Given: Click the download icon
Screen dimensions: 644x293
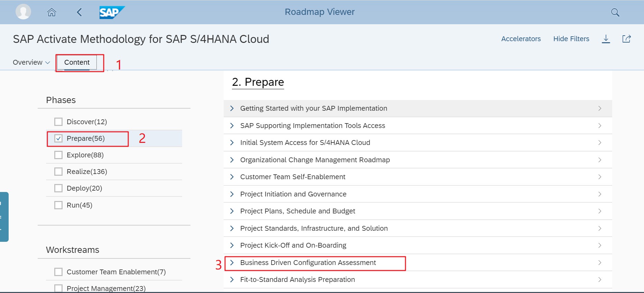Looking at the screenshot, I should (x=606, y=39).
